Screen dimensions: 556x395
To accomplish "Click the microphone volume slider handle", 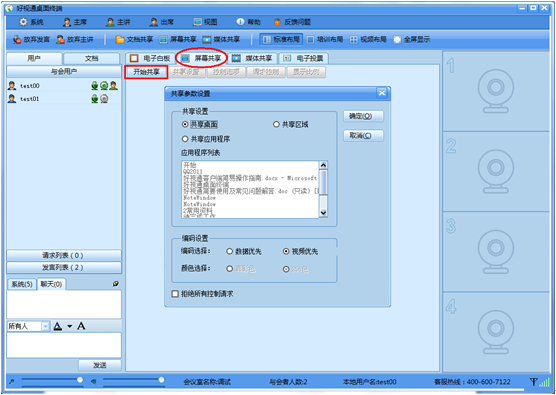I will tap(80, 380).
